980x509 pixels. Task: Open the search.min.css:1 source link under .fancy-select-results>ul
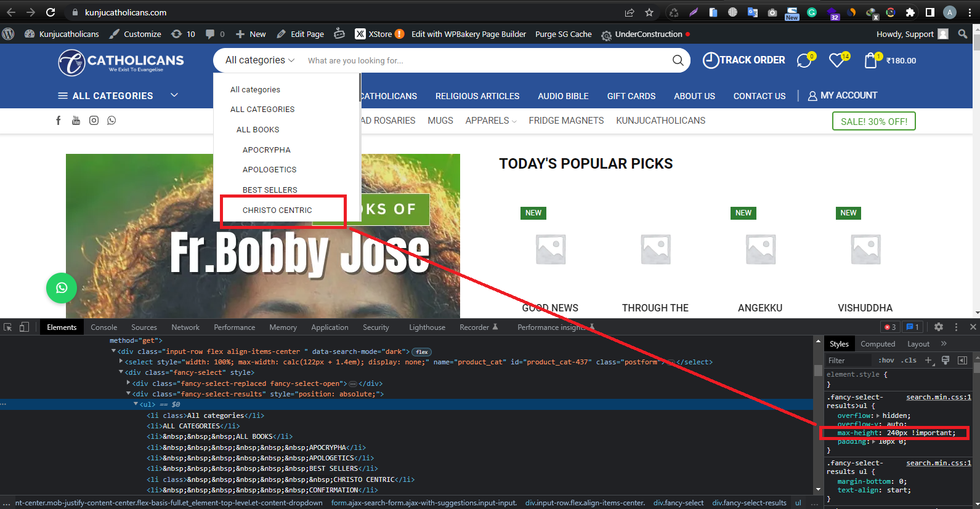(x=939, y=397)
